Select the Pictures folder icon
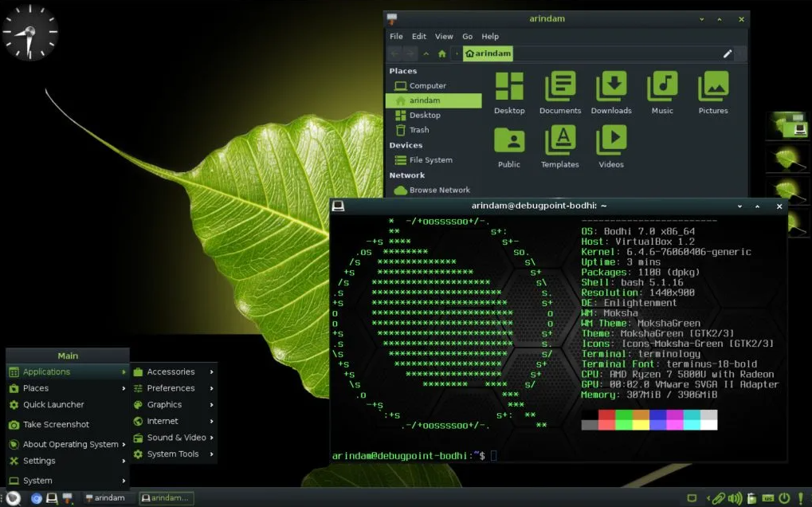The height and width of the screenshot is (507, 812). tap(712, 86)
